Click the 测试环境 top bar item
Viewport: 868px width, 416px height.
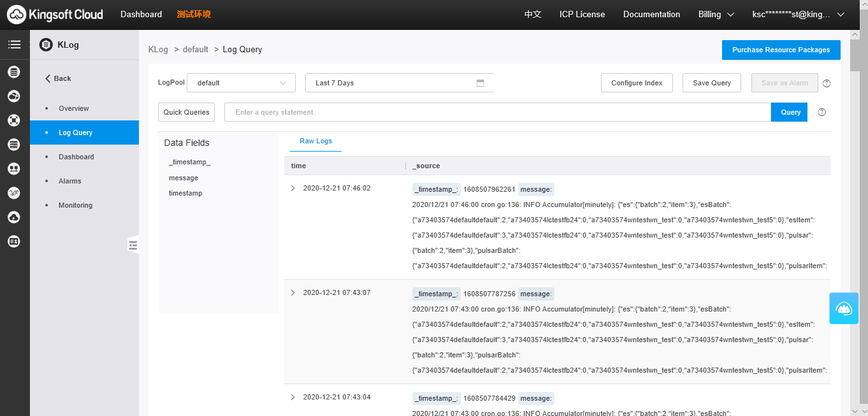coord(194,14)
